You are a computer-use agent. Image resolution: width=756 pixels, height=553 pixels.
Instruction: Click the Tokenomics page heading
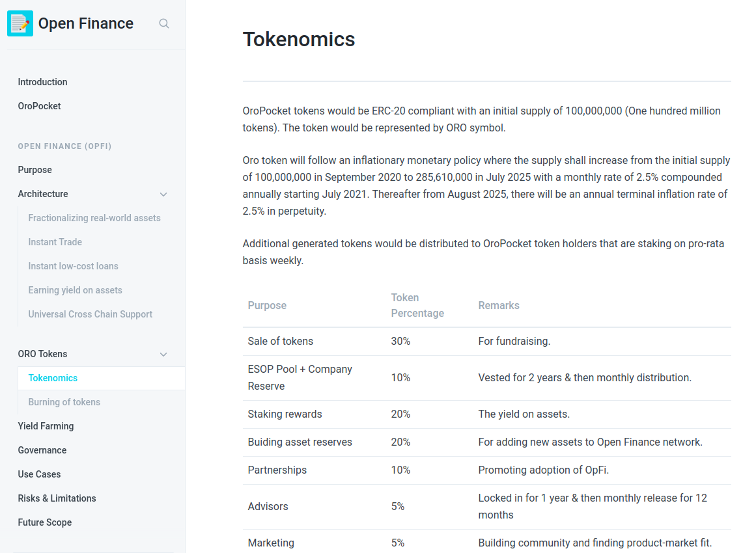299,40
